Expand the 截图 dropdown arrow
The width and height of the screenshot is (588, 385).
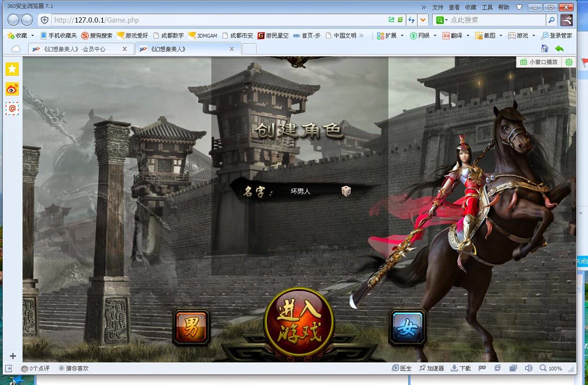click(x=501, y=35)
